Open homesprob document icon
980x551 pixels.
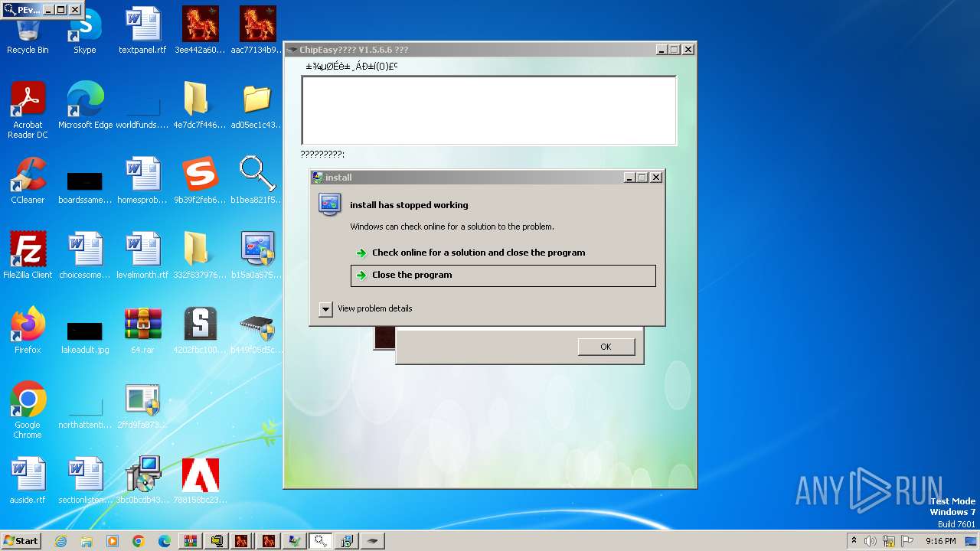click(142, 181)
